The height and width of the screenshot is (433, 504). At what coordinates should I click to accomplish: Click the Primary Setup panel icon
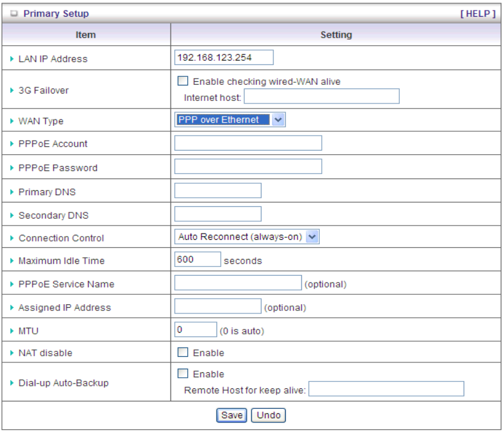click(x=14, y=14)
